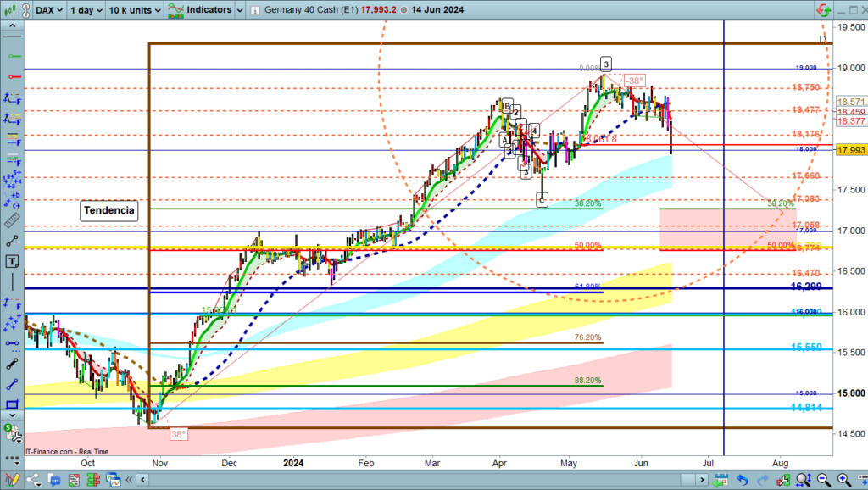Open the Indicators menu

[199, 10]
